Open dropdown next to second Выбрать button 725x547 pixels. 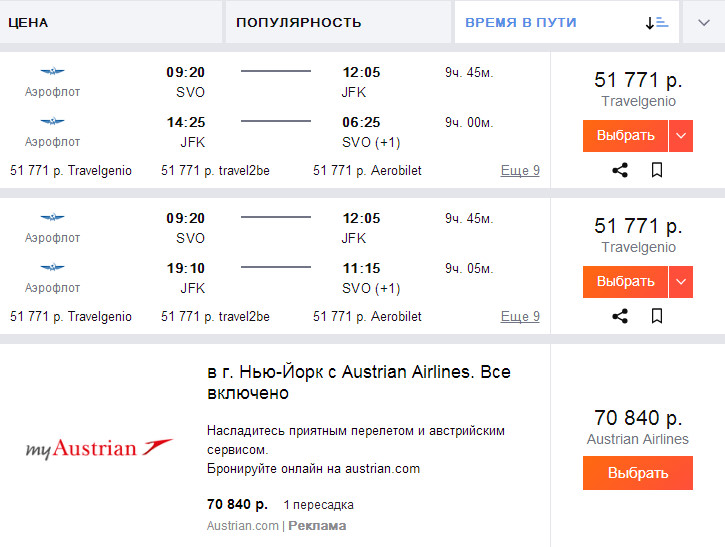[x=681, y=282]
